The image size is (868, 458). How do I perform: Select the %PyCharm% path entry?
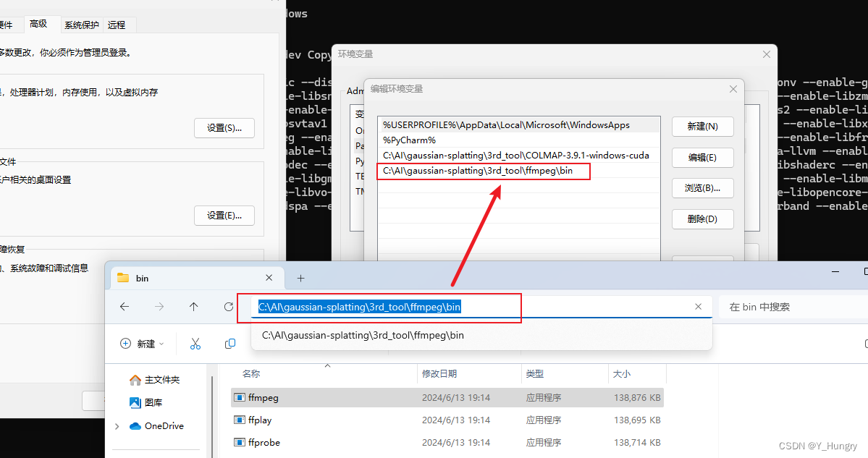click(518, 140)
